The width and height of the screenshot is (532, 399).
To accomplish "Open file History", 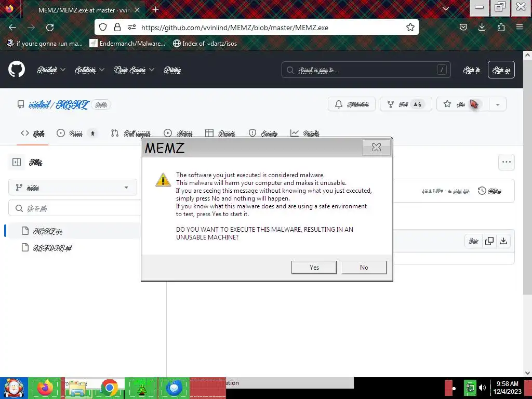I will [489, 191].
